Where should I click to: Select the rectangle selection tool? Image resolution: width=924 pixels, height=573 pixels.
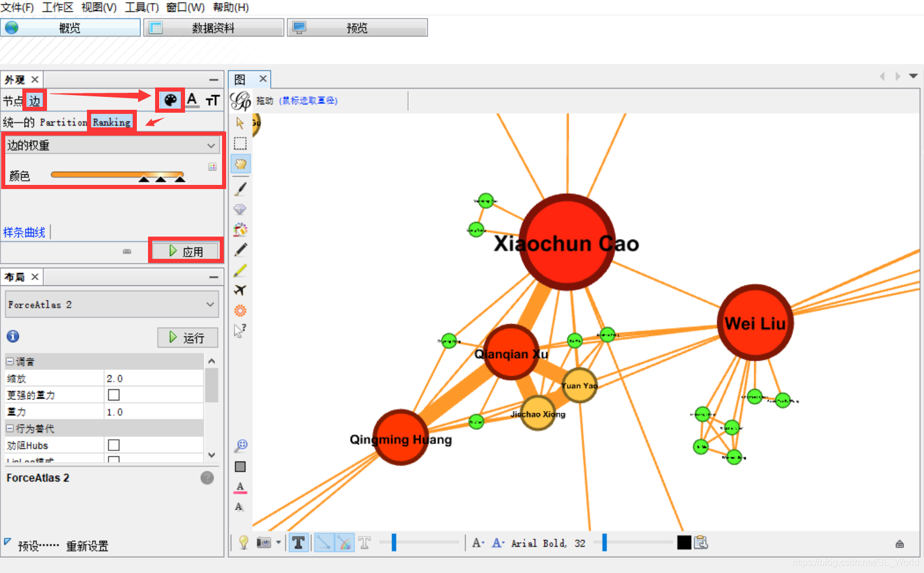(240, 143)
